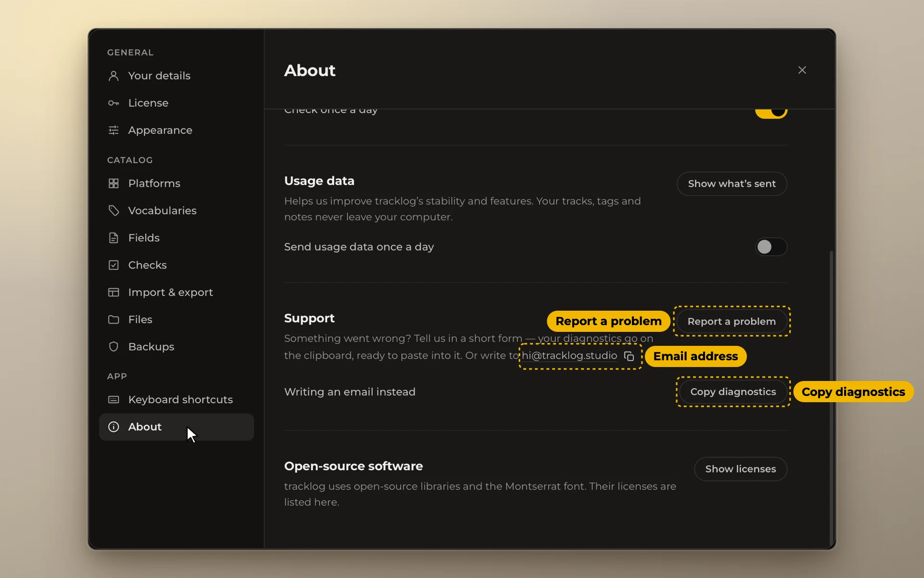Open the Vocabularies page

click(176, 210)
